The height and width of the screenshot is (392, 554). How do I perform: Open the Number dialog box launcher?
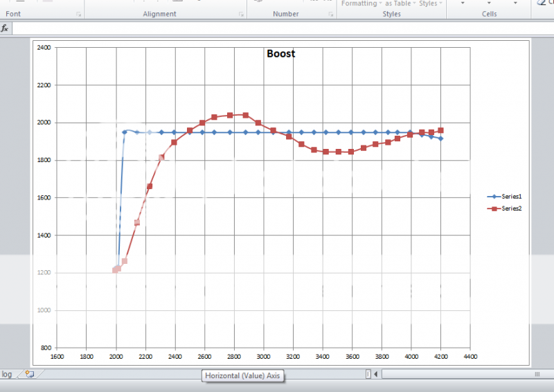click(331, 14)
